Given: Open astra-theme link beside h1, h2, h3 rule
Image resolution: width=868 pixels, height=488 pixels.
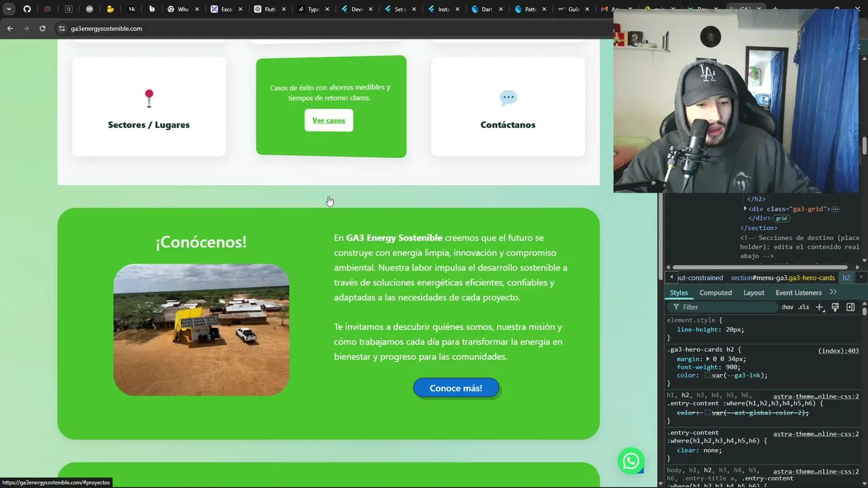Looking at the screenshot, I should point(816,396).
